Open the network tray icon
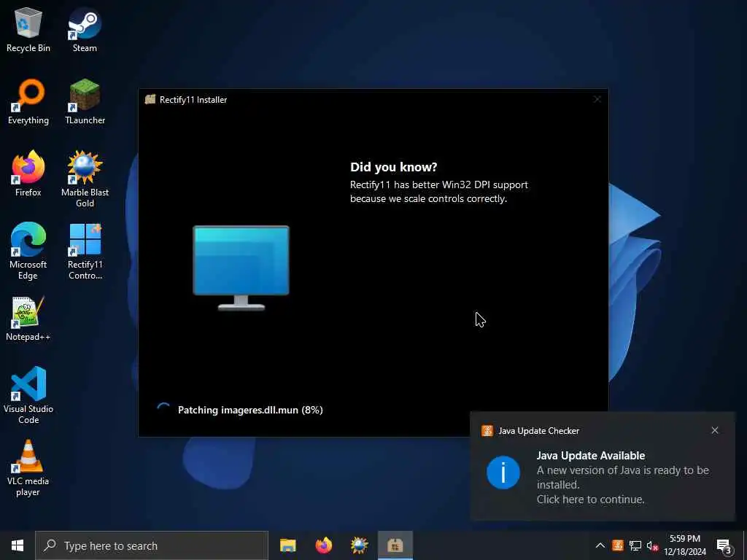The image size is (747, 560). pyautogui.click(x=635, y=545)
